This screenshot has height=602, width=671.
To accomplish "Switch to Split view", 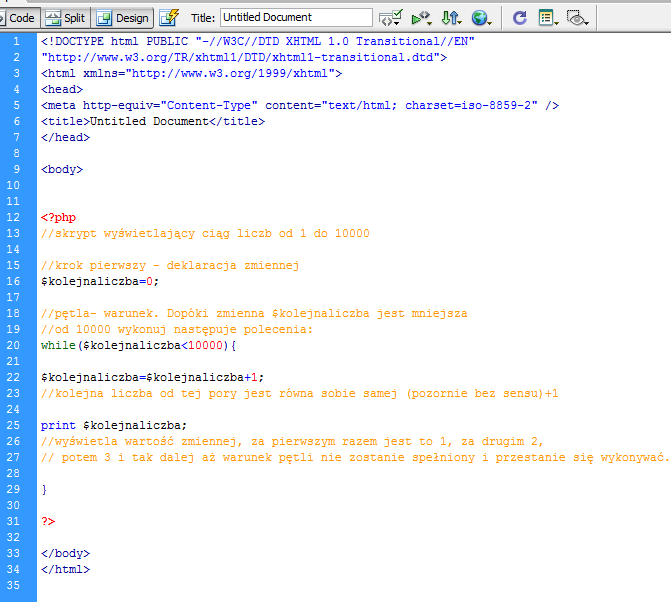I will [x=66, y=18].
